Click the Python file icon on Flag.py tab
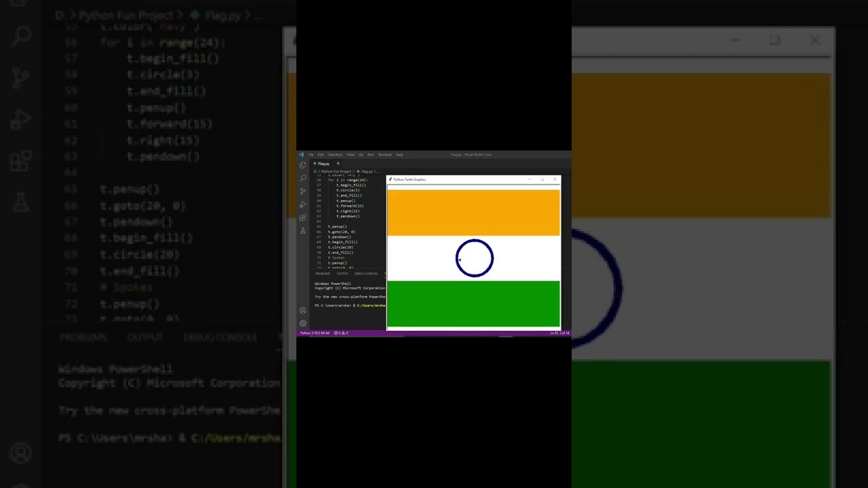This screenshot has width=868, height=488. coord(315,163)
